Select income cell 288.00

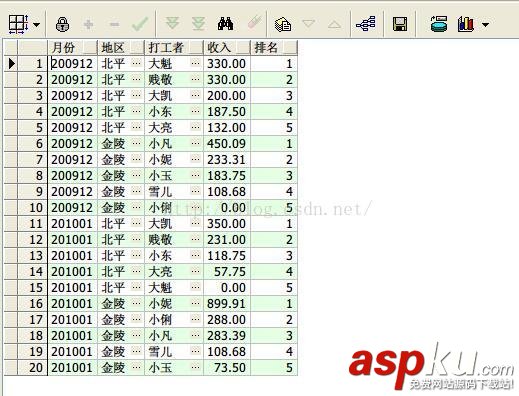pyautogui.click(x=227, y=319)
